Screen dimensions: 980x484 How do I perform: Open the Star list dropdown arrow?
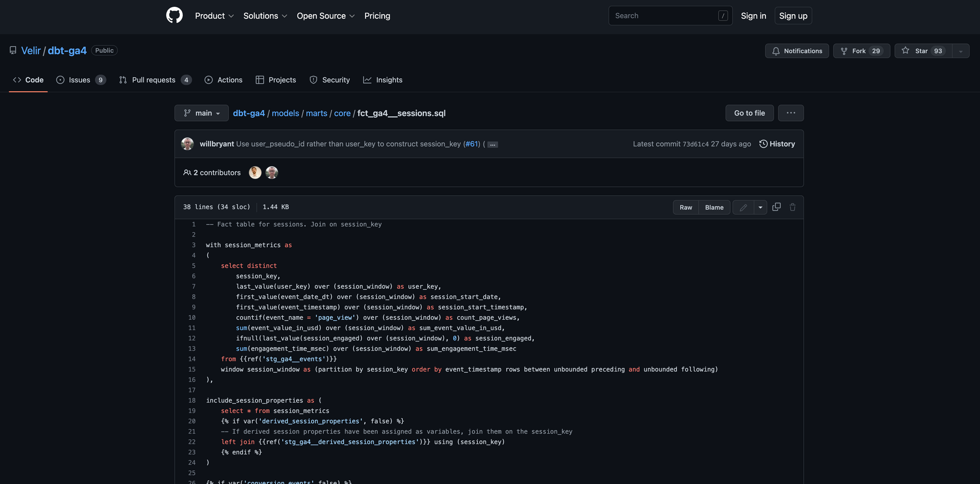(960, 51)
